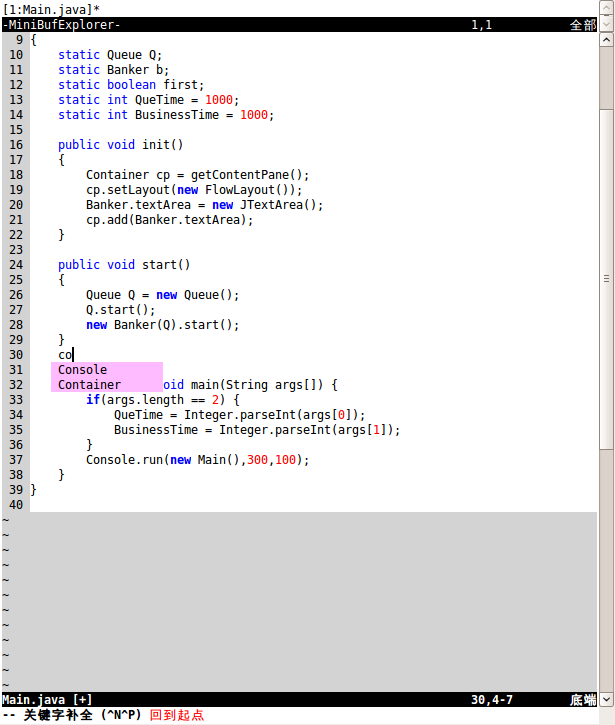
Task: Click 'static Queue Q;' on line 10
Action: [x=110, y=55]
